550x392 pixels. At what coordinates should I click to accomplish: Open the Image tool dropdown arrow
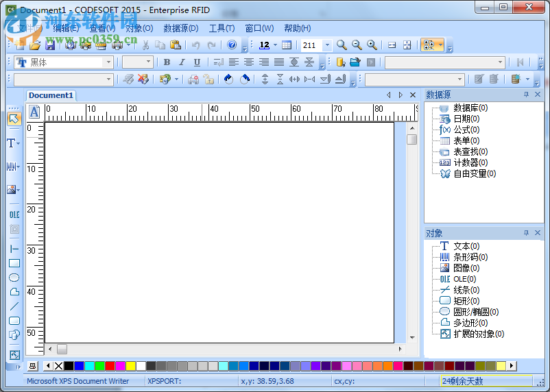[x=19, y=190]
